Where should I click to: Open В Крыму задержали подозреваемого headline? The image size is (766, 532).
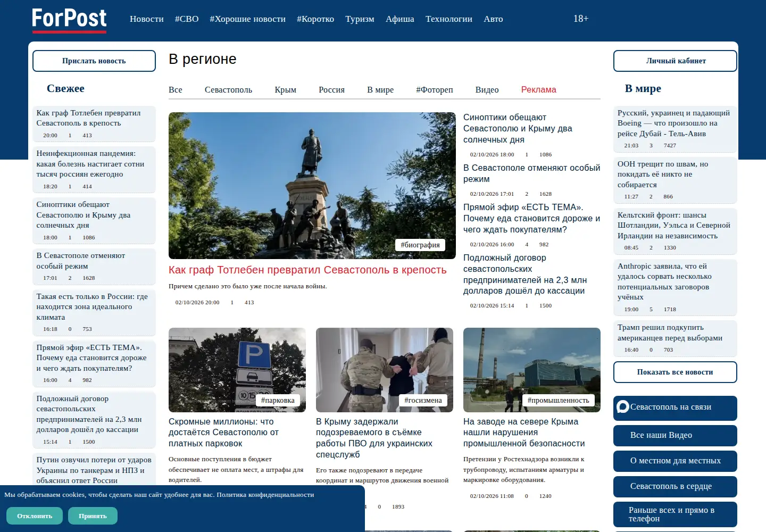click(x=374, y=438)
